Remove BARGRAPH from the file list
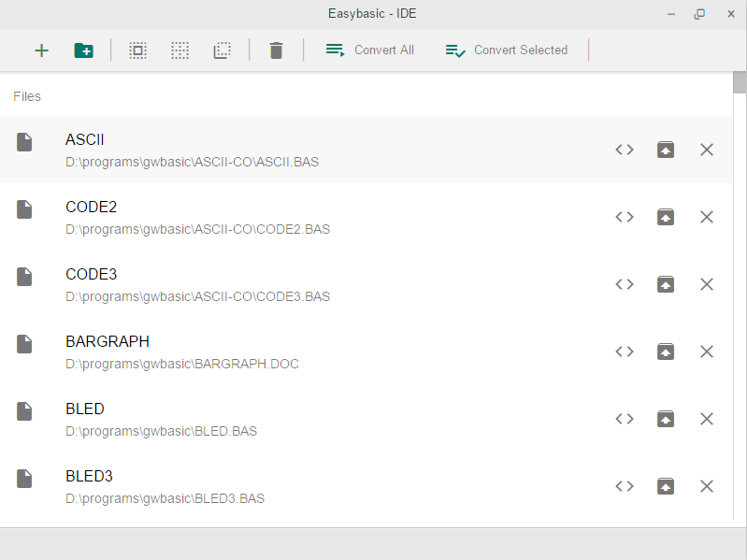The width and height of the screenshot is (747, 560). pos(707,352)
